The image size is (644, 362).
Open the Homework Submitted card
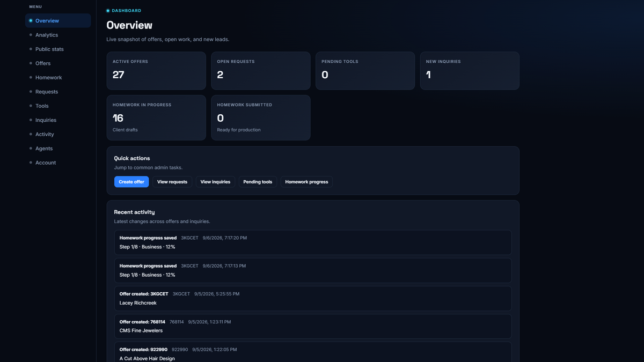261,118
